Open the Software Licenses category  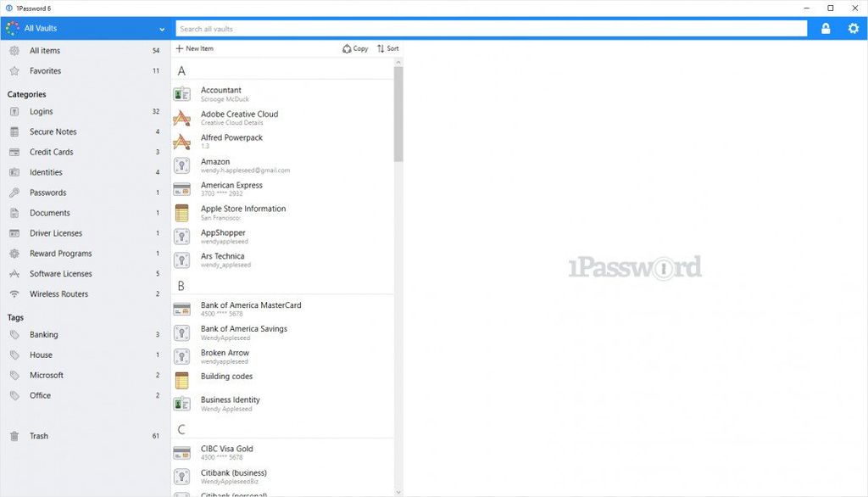61,274
